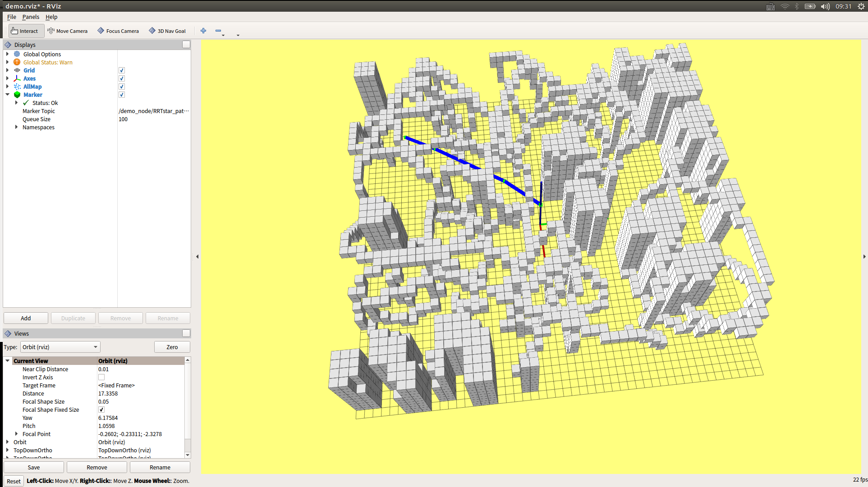Open the File menu
Viewport: 868px width, 487px height.
(x=12, y=17)
